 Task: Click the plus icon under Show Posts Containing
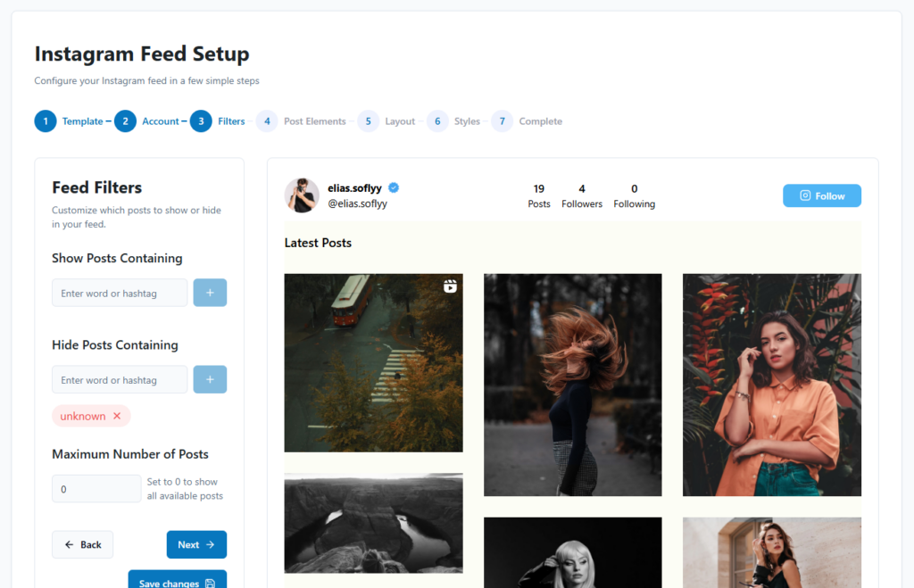pos(210,293)
